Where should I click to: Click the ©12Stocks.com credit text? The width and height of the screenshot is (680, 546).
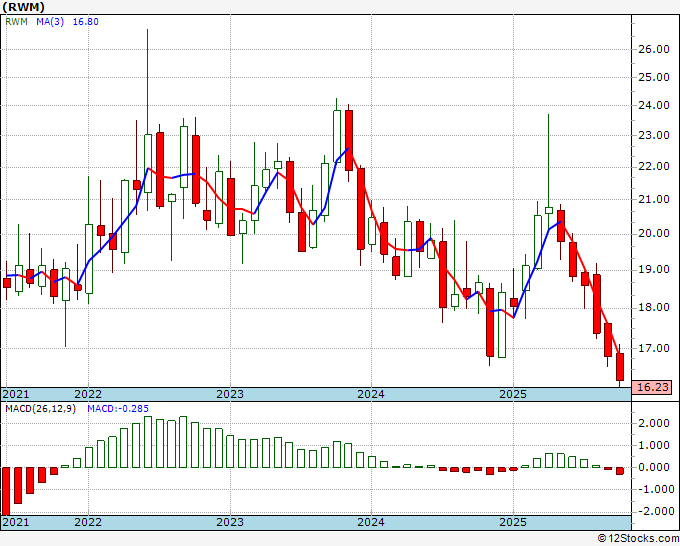638,539
